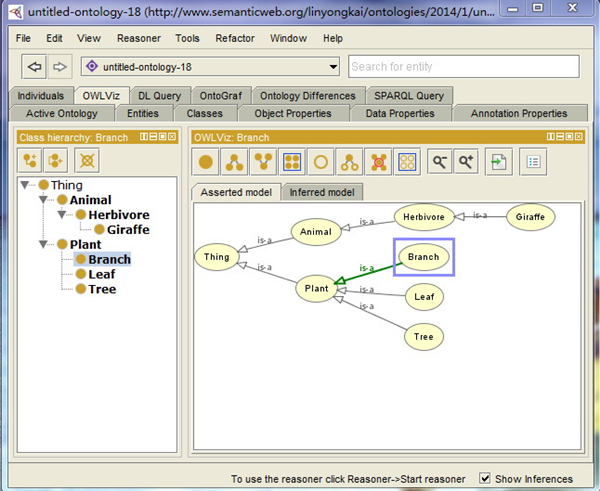Click the OWLViz options list icon
600x491 pixels.
534,160
